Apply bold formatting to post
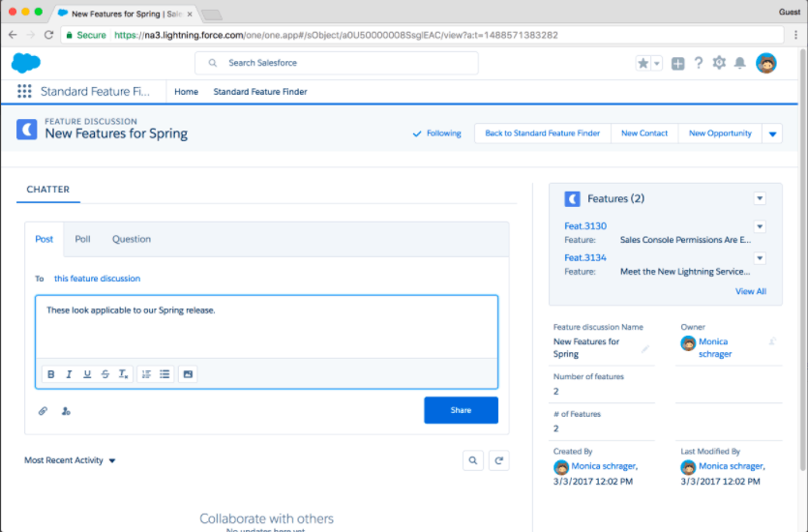808x532 pixels. (50, 374)
